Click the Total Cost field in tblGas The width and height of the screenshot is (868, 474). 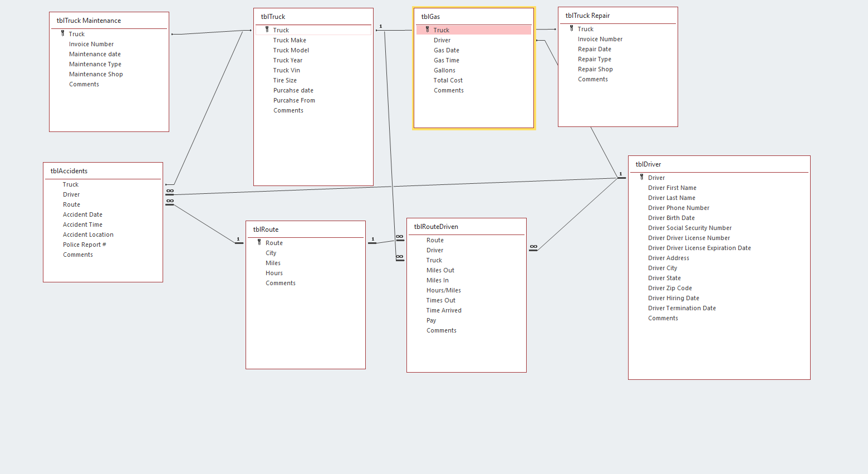pos(448,80)
